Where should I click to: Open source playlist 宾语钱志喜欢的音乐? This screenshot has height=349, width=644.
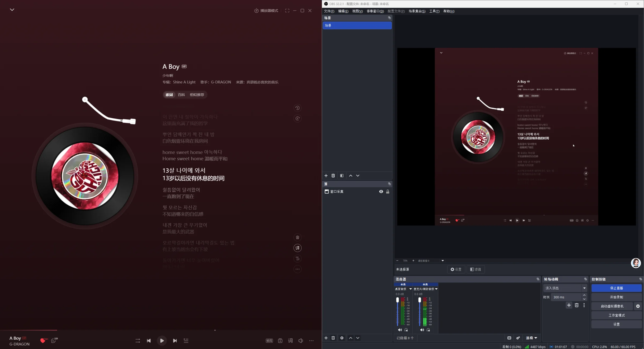click(x=262, y=82)
